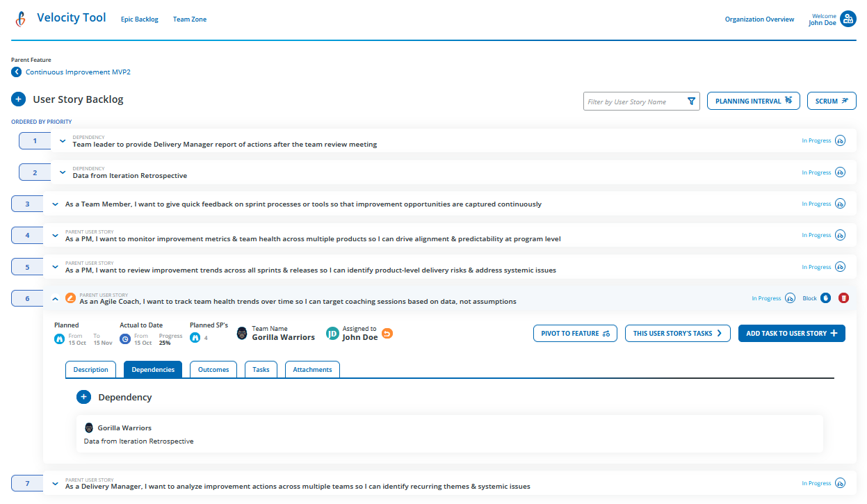Expand the Data from Iteration Retrospective dependency
This screenshot has width=867, height=504.
tap(63, 172)
